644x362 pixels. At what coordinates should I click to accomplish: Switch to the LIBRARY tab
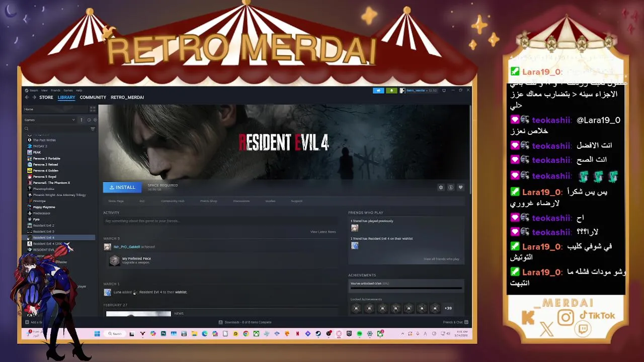66,97
